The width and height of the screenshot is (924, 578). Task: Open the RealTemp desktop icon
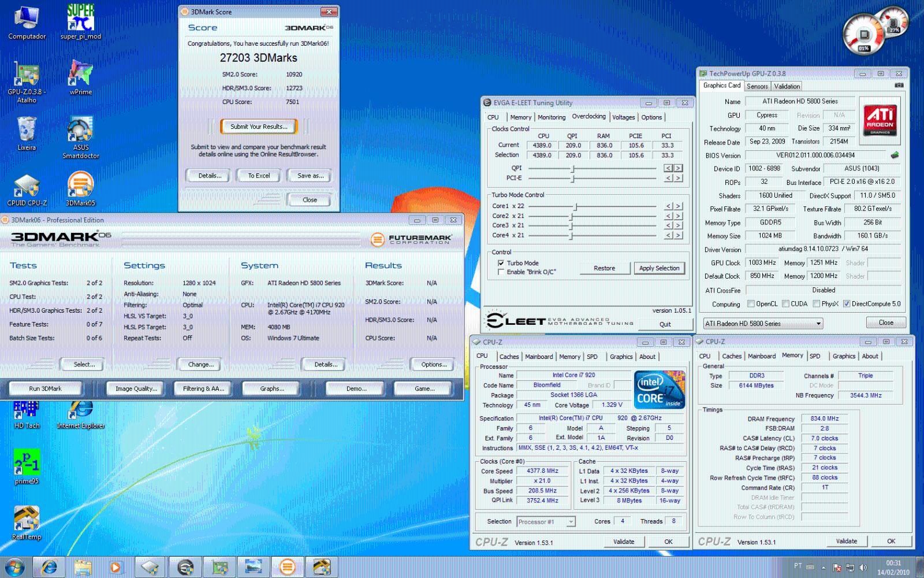coord(27,523)
